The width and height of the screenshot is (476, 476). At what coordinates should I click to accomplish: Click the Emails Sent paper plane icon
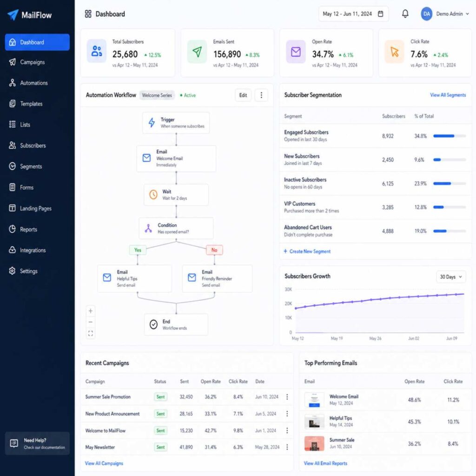pyautogui.click(x=197, y=52)
